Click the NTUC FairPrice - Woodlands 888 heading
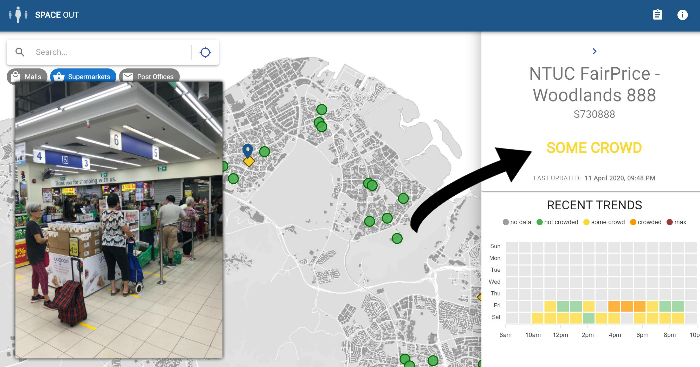Image resolution: width=700 pixels, height=367 pixels. coord(594,84)
